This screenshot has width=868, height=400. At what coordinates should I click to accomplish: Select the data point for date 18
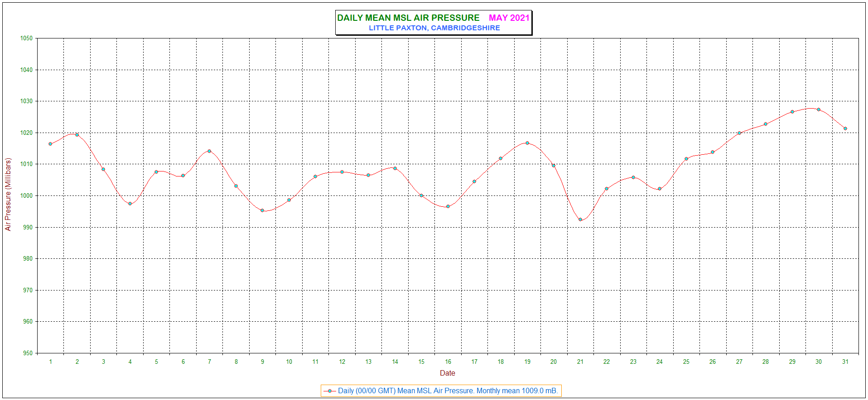tap(501, 158)
